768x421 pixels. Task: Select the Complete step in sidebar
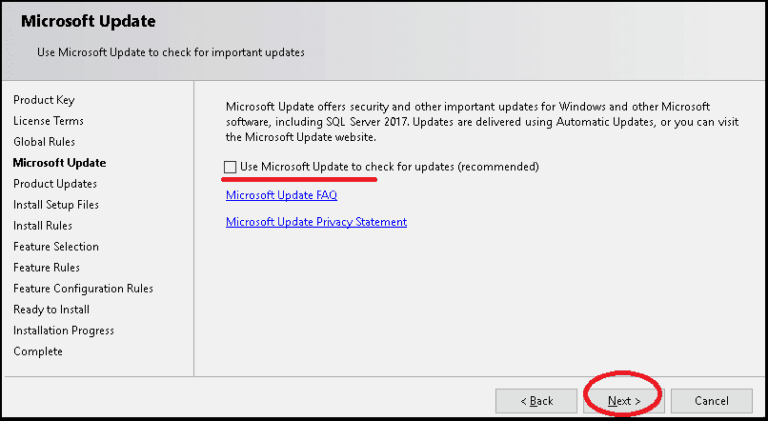pos(38,352)
